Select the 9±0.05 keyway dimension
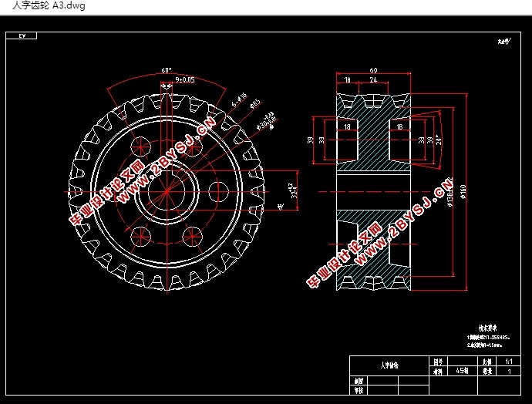This screenshot has height=404, width=532. click(x=185, y=79)
